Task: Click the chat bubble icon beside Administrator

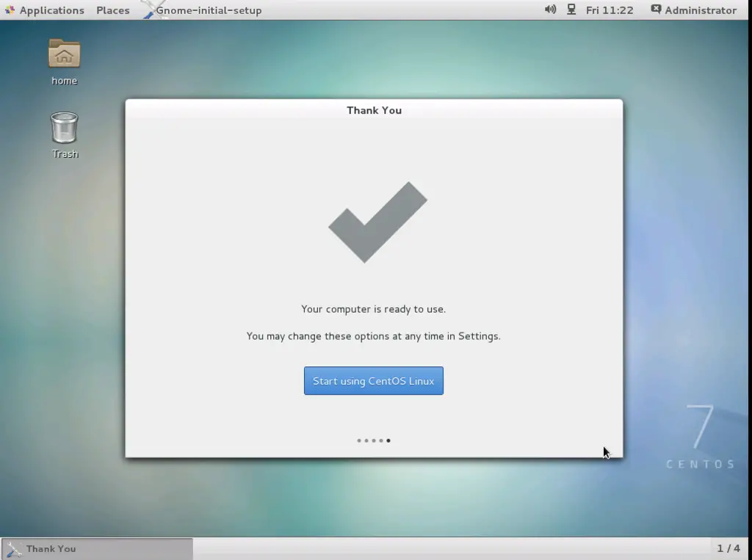Action: click(656, 9)
